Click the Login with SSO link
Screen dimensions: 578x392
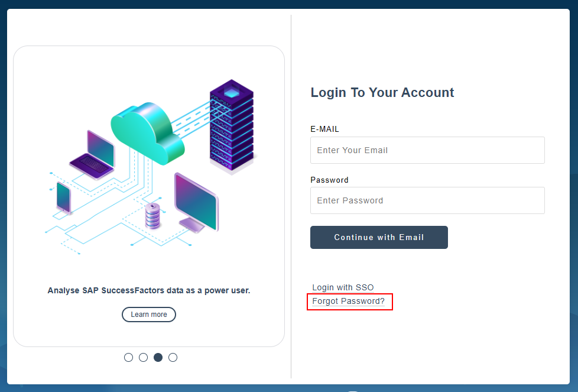342,287
